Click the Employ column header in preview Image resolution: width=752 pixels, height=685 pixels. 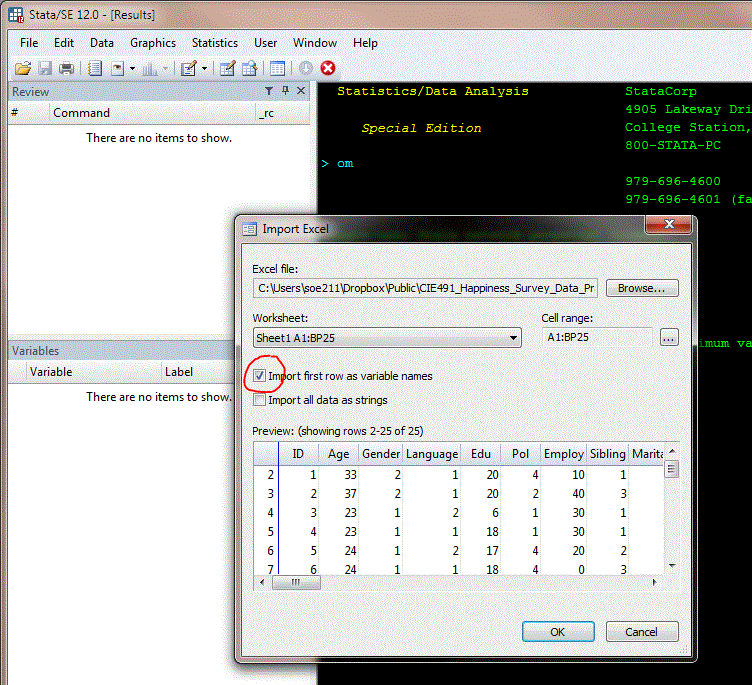pyautogui.click(x=564, y=454)
